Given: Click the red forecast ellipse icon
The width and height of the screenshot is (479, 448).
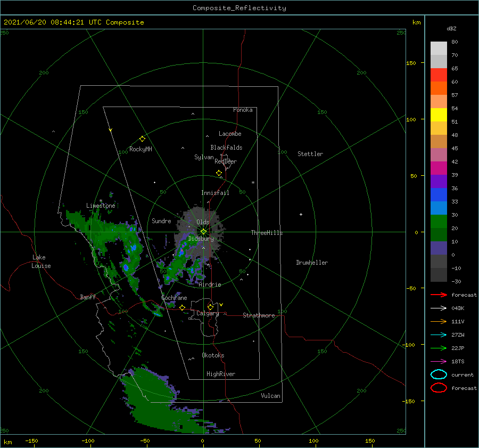Looking at the screenshot, I should point(439,388).
